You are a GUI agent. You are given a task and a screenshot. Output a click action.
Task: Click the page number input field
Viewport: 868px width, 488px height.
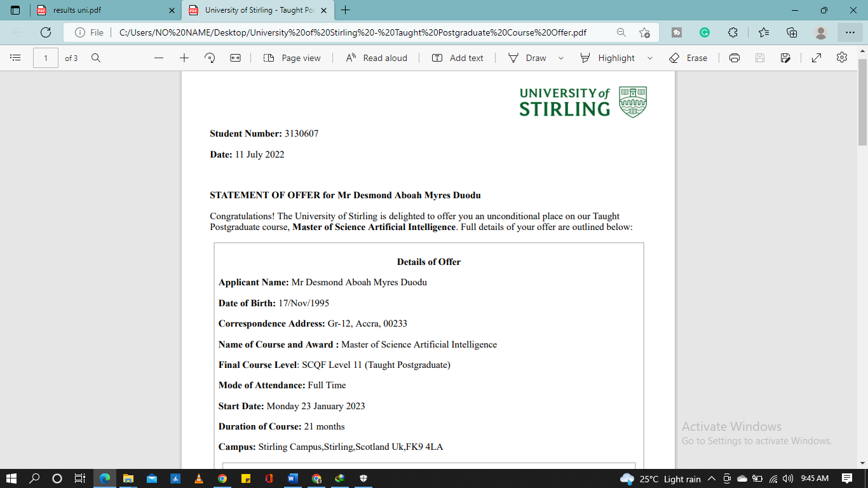[46, 58]
